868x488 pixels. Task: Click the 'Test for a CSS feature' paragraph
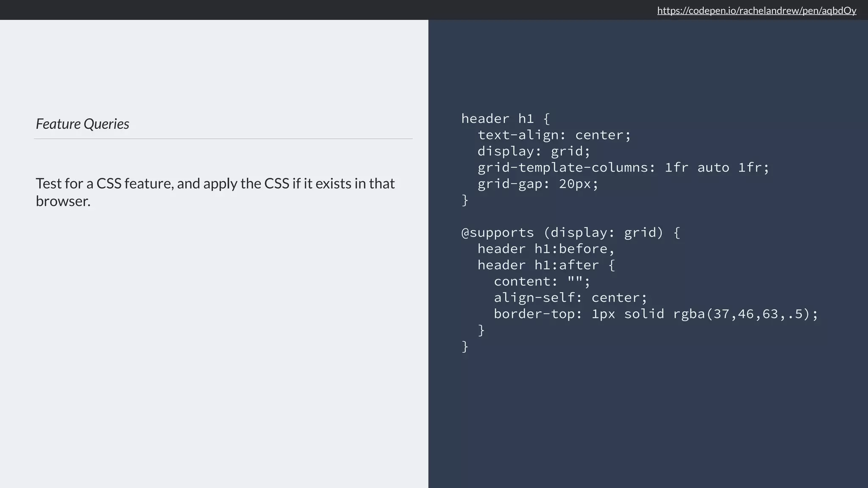pos(215,183)
